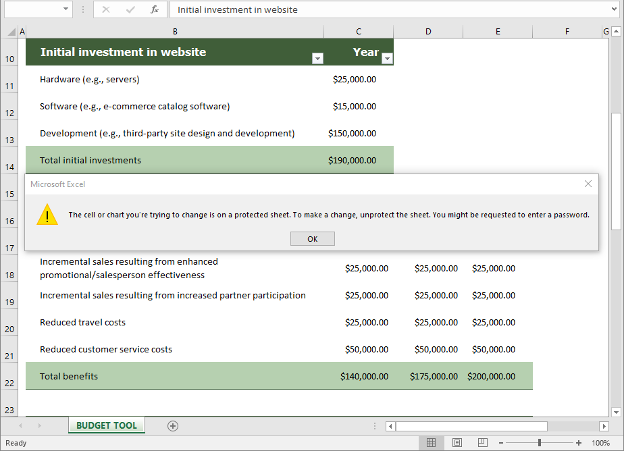This screenshot has width=624, height=452.
Task: Select column E header
Action: pos(497,31)
